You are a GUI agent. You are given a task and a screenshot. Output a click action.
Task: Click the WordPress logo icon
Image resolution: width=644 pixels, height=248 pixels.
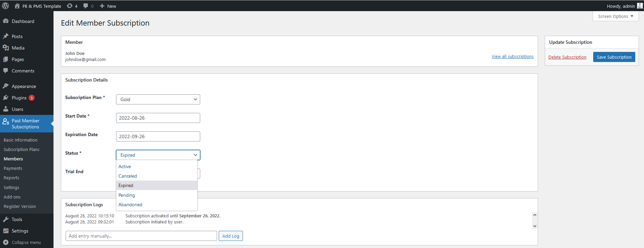coord(5,6)
